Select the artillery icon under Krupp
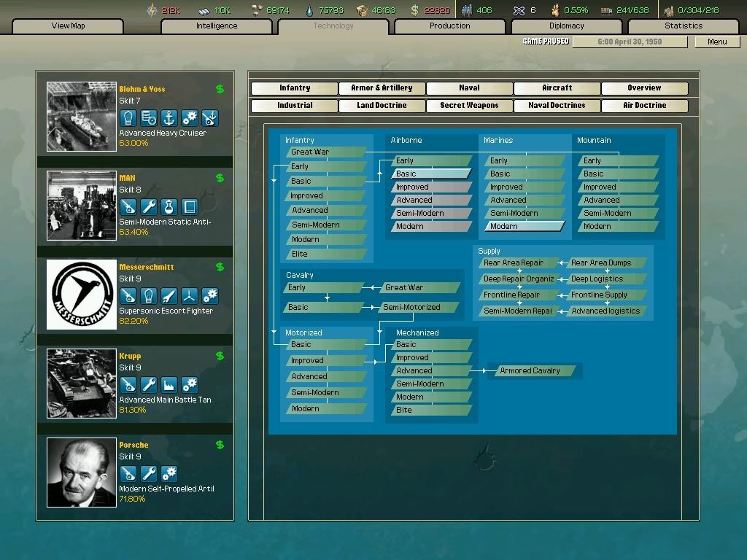Viewport: 747px width, 560px height. tap(128, 385)
